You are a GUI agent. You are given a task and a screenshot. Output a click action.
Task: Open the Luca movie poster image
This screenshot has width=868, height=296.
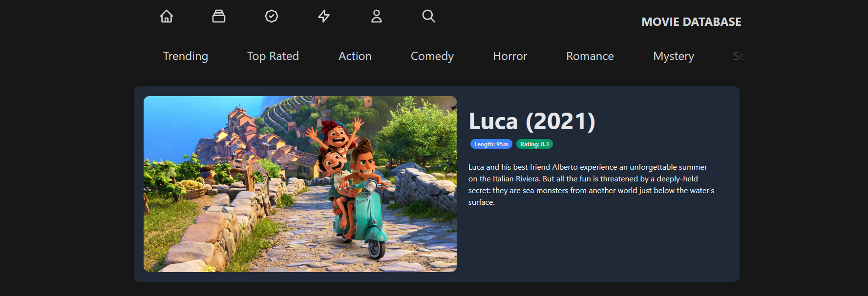(300, 184)
